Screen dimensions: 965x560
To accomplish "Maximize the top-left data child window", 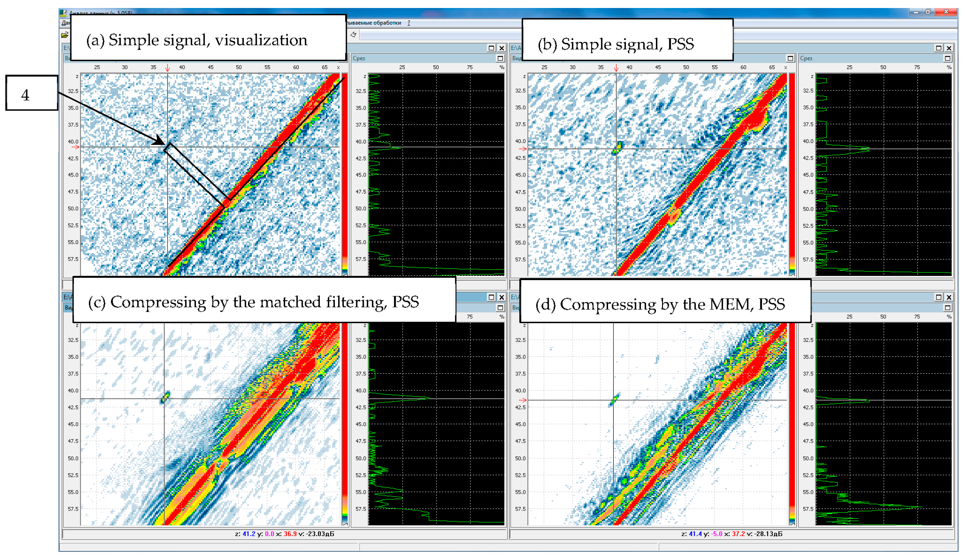I will point(491,48).
